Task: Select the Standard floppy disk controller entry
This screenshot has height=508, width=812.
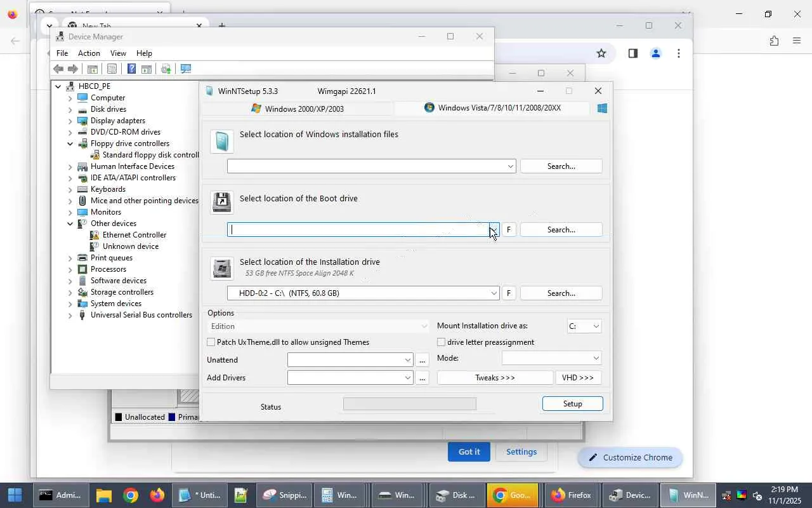Action: pos(151,155)
